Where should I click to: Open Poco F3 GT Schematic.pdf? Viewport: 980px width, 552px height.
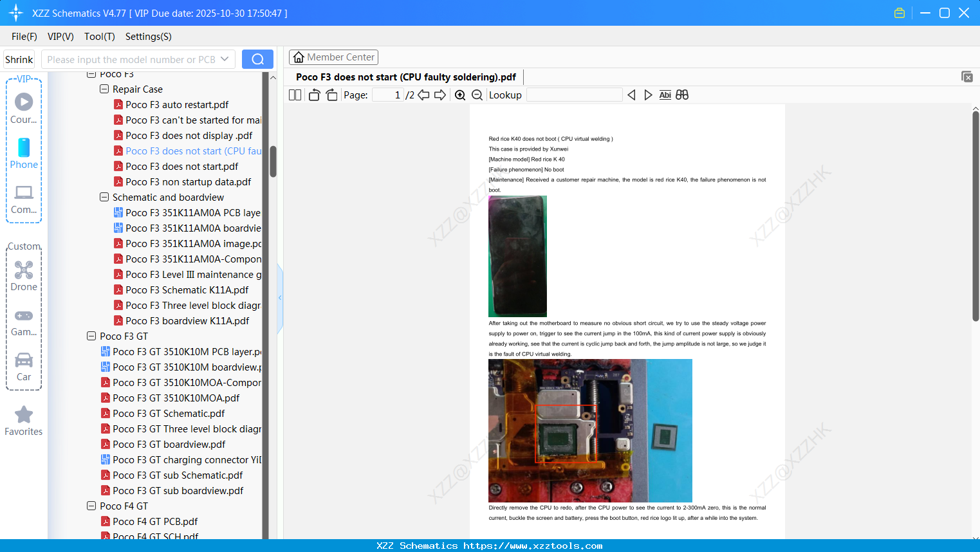[x=169, y=414]
